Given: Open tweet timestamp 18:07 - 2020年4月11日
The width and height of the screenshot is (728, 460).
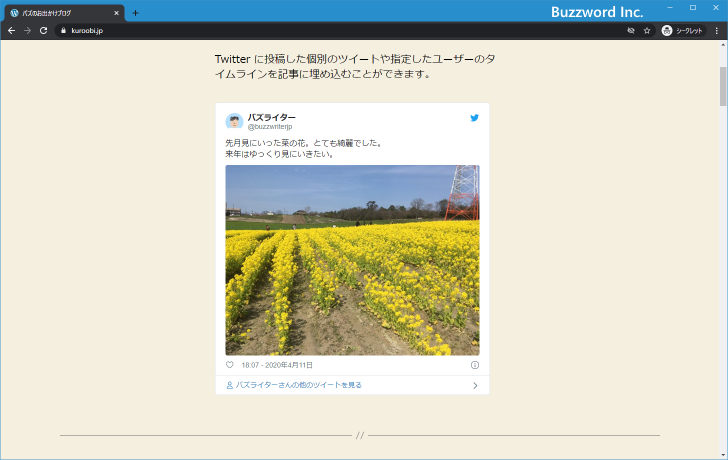Looking at the screenshot, I should pos(277,365).
